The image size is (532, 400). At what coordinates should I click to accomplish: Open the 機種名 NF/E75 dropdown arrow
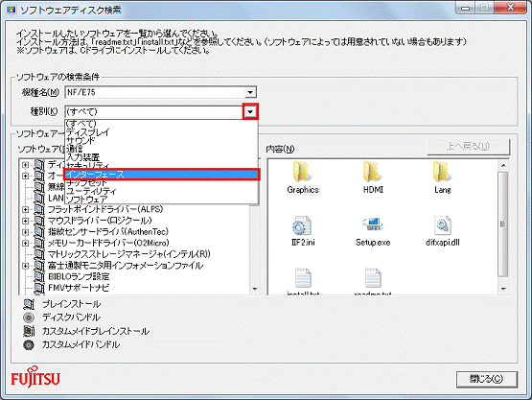[250, 92]
